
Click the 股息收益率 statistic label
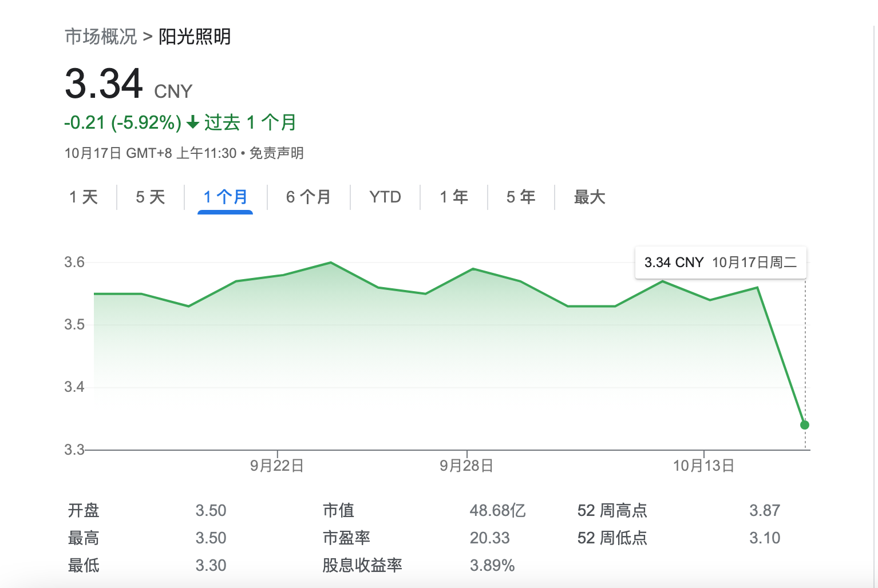point(362,565)
